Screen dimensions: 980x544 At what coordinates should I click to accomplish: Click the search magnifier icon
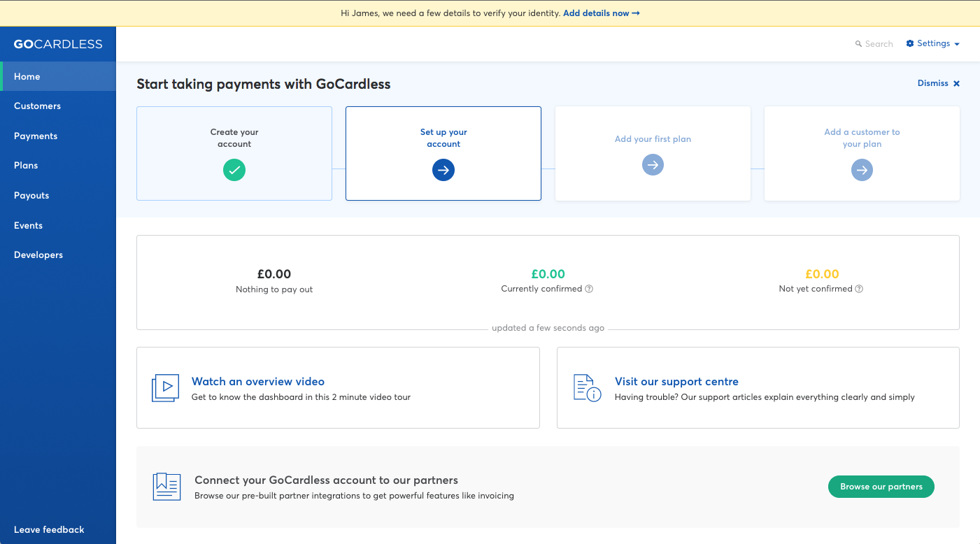pos(858,44)
